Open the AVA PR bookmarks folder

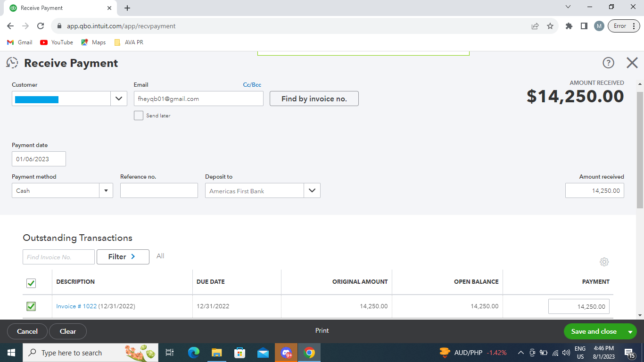[129, 42]
